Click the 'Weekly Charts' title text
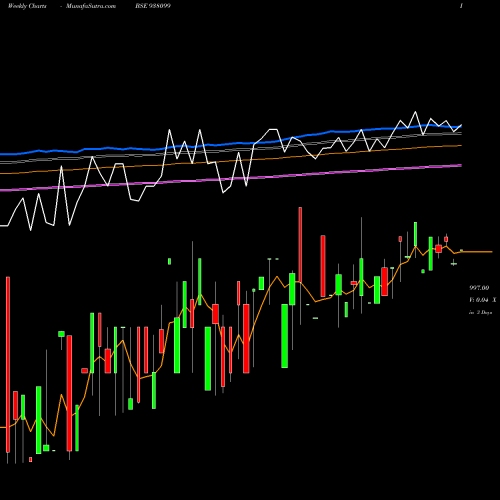500x500 pixels. (x=27, y=6)
